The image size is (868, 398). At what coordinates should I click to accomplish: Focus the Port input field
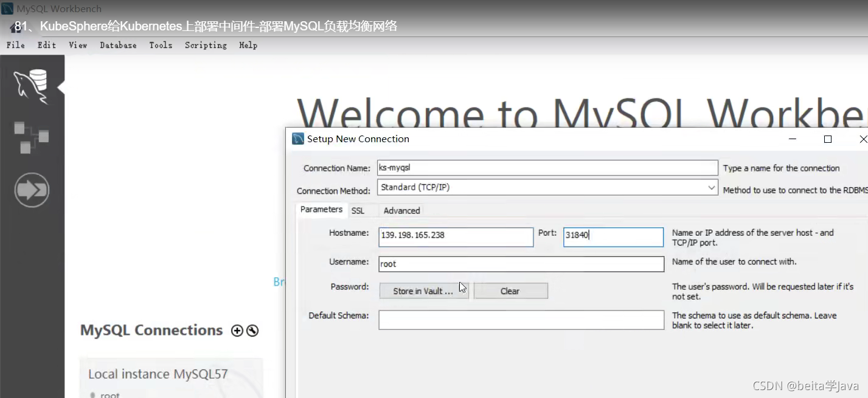[613, 237]
